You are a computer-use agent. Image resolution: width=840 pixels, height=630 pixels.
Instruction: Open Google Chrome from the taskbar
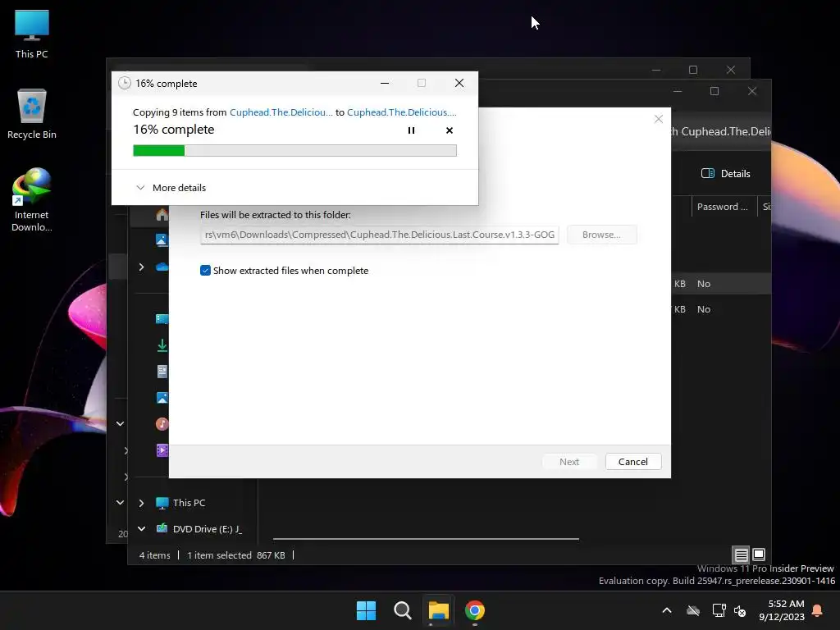click(475, 610)
